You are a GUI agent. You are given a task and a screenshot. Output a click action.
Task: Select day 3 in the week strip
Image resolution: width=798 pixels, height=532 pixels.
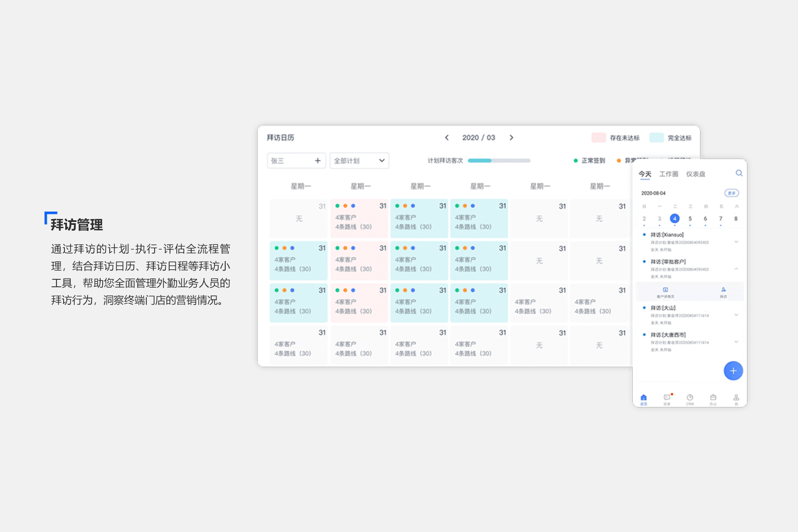click(x=659, y=219)
